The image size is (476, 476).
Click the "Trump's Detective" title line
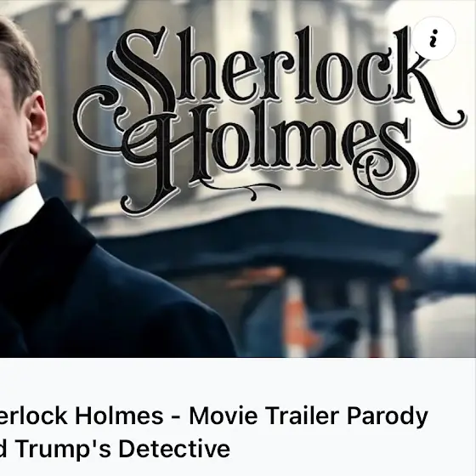click(122, 449)
